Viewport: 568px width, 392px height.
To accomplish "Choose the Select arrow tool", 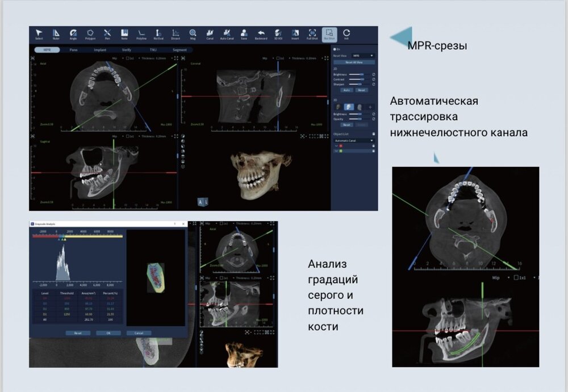I will [x=39, y=35].
